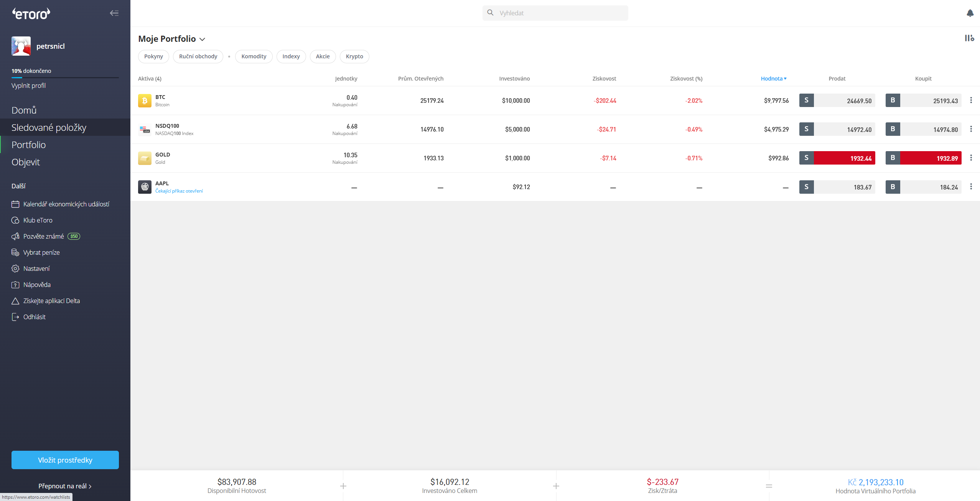Sort by the Investováno column header
The width and height of the screenshot is (980, 501).
pyautogui.click(x=514, y=79)
